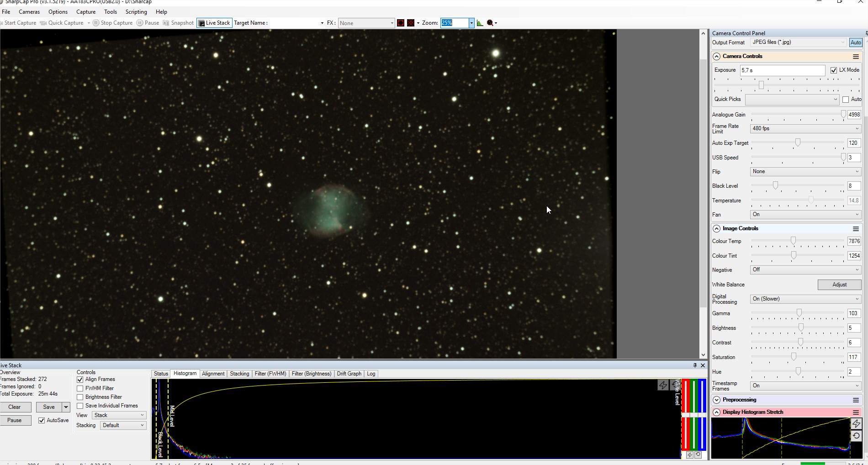Expand the Preprocessing section
Image resolution: width=868 pixels, height=465 pixels.
tap(716, 400)
